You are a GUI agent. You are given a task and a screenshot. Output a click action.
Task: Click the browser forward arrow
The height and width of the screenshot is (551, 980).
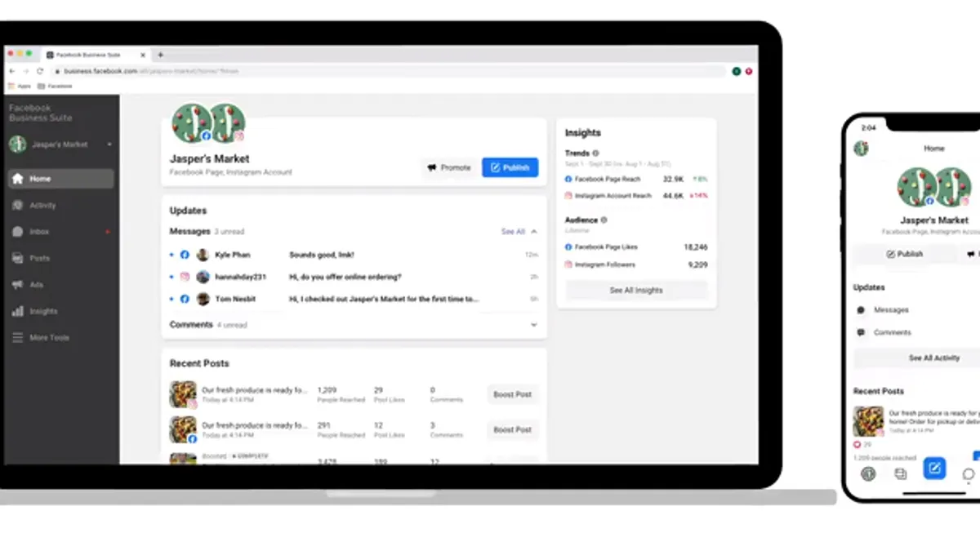pos(25,72)
